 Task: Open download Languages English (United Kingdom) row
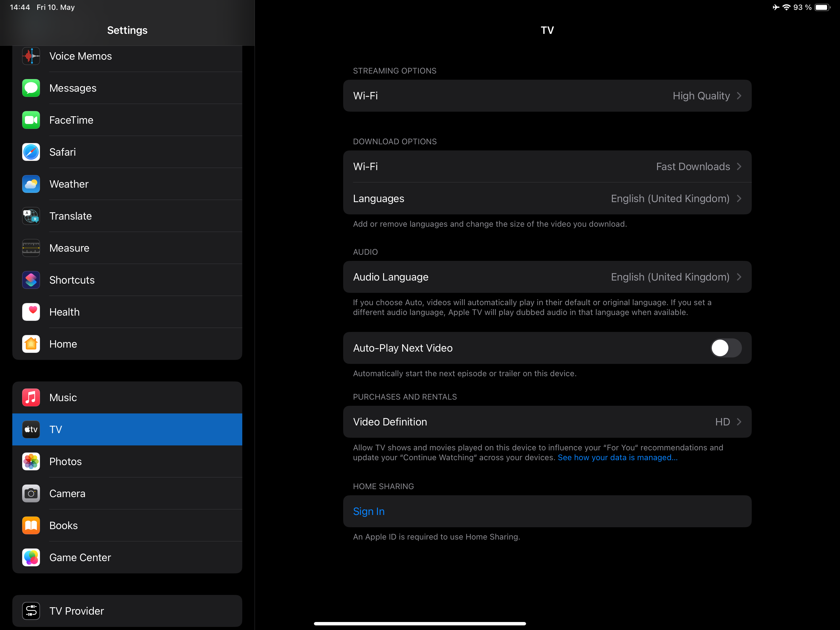(x=547, y=198)
